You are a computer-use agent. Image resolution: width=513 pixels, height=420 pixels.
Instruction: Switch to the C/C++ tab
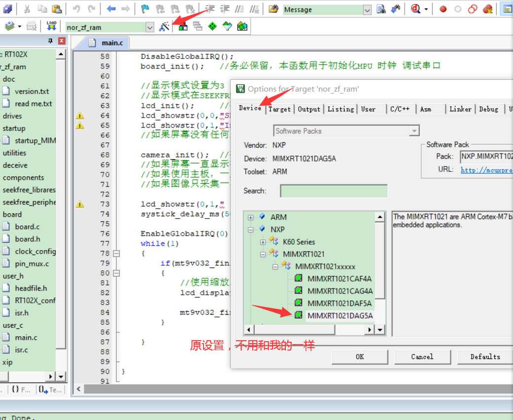401,109
